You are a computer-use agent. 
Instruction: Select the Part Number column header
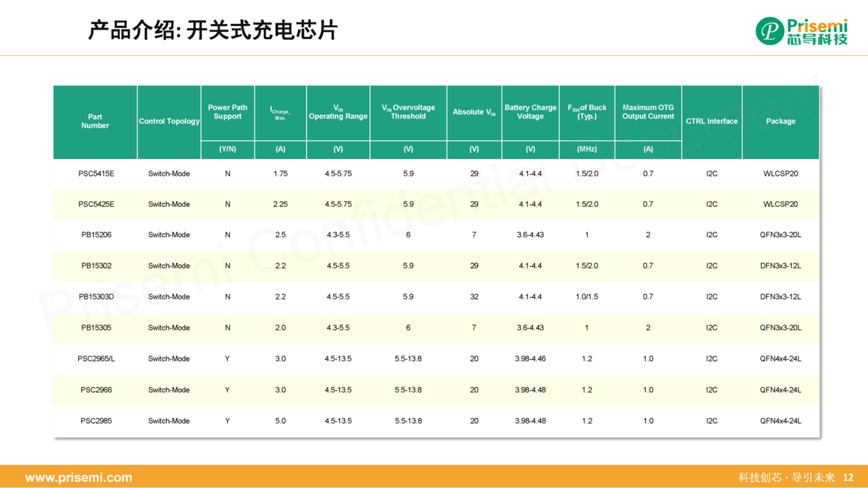point(95,121)
